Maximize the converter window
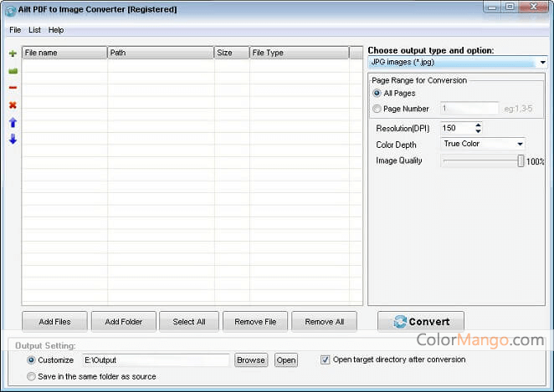This screenshot has height=392, width=554. coord(510,7)
